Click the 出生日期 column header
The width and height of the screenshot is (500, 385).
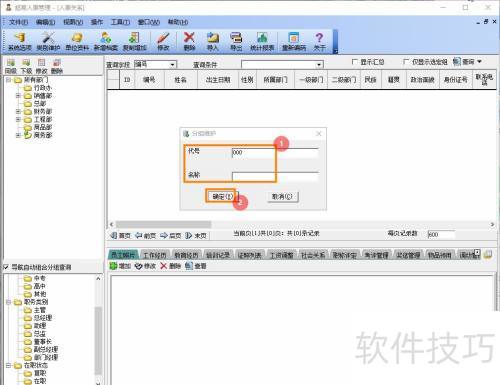coord(218,80)
